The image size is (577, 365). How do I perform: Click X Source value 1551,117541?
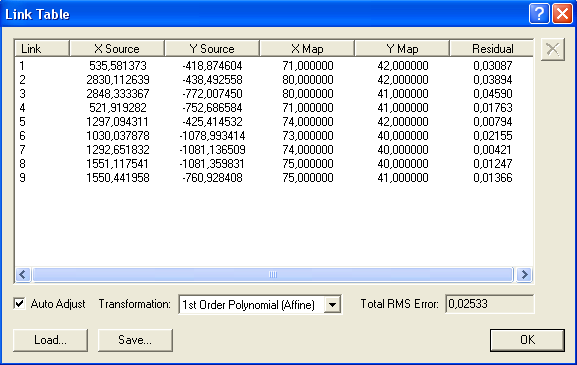coord(117,164)
